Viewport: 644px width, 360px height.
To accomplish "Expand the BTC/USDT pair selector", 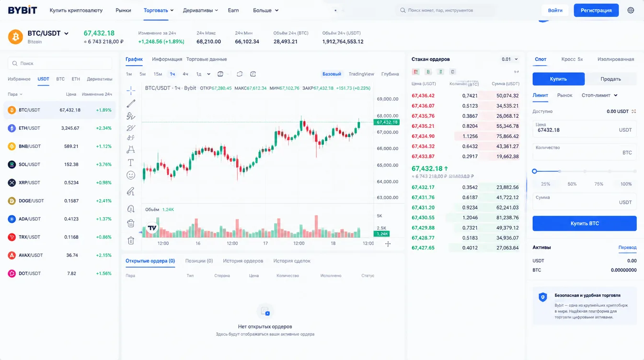I will (66, 34).
